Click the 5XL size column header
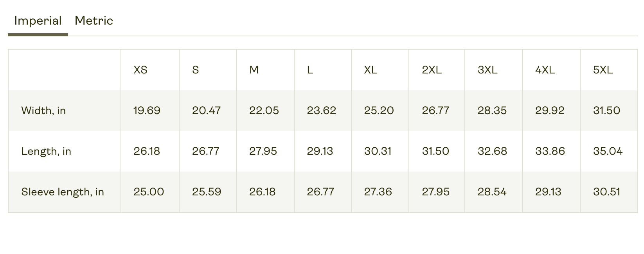This screenshot has width=644, height=254. coord(603,70)
